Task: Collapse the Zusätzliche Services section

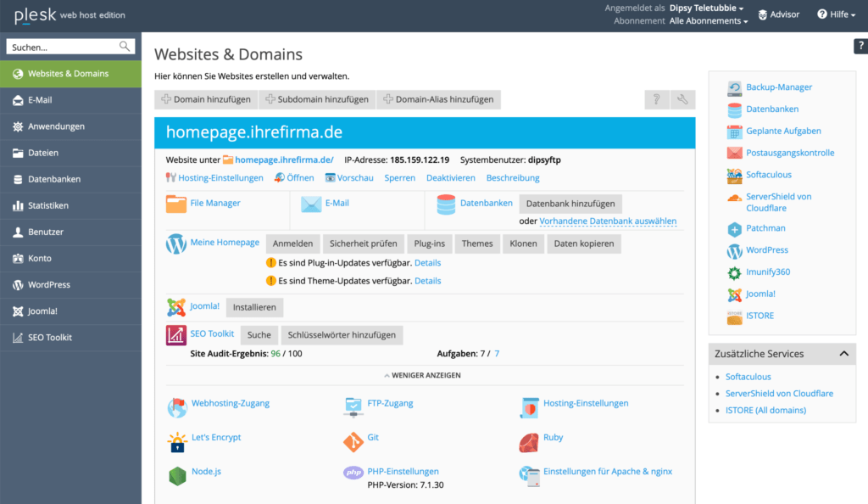Action: coord(843,354)
